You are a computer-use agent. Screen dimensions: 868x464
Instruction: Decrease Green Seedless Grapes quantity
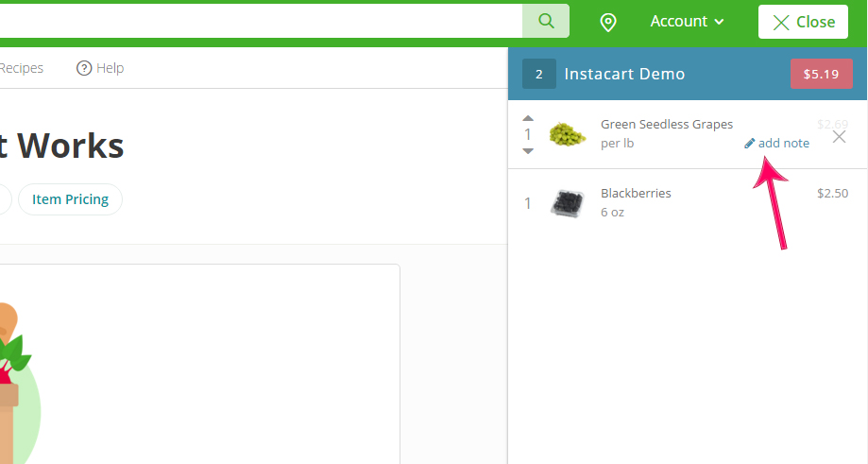(x=528, y=151)
